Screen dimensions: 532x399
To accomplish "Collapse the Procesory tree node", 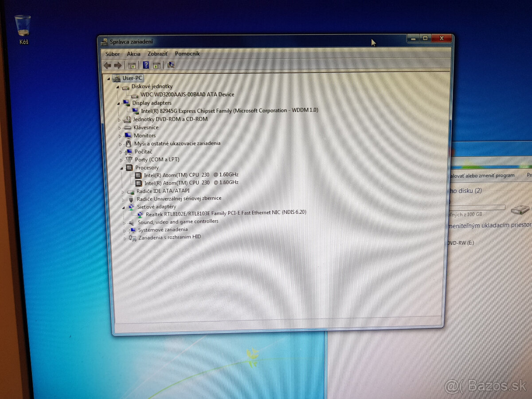I will pyautogui.click(x=122, y=168).
